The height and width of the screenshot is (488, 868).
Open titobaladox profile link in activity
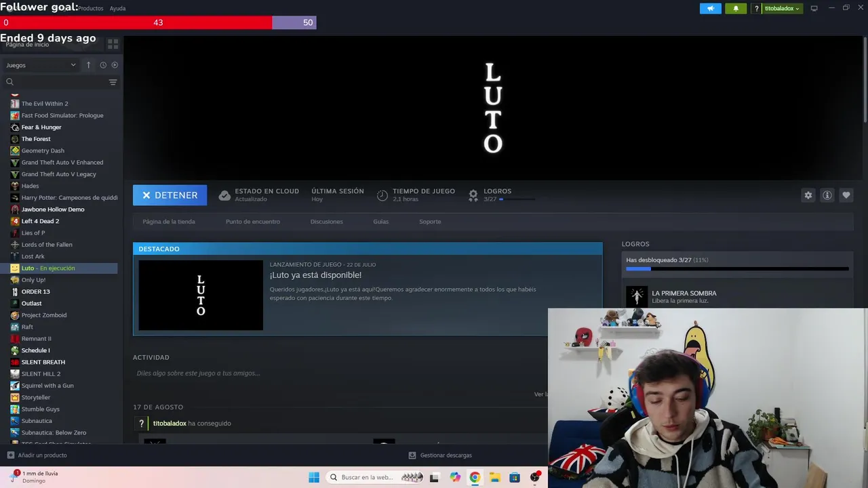[170, 424]
